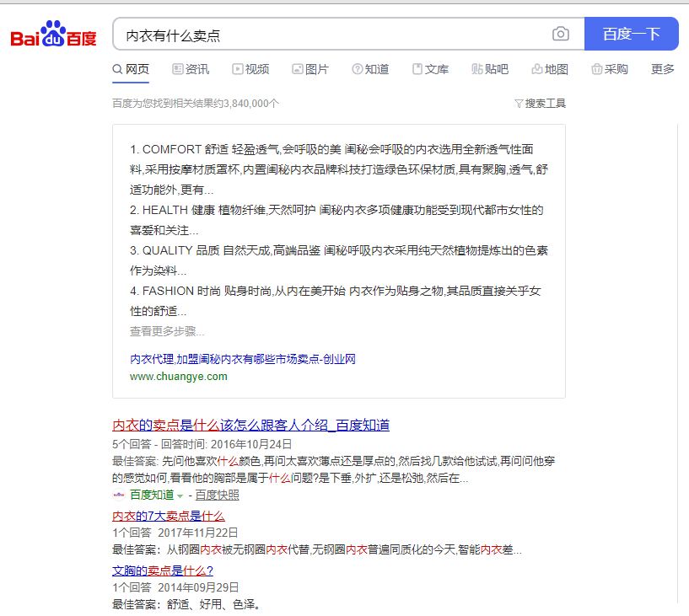Click the 地图 map icon
689x616 pixels.
click(x=537, y=69)
